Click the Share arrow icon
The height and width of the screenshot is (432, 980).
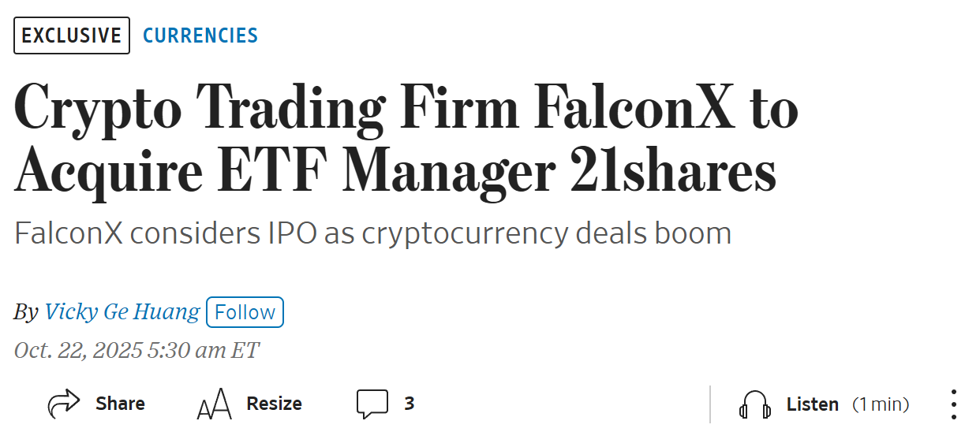[x=64, y=404]
